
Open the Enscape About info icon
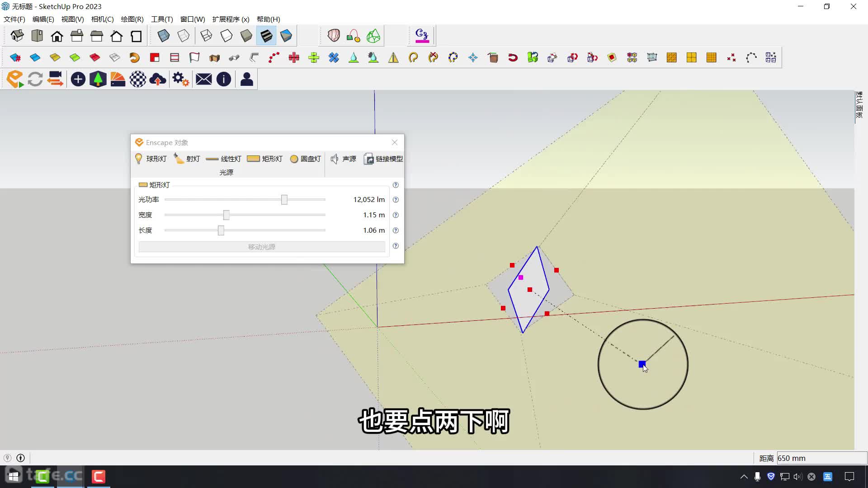[x=223, y=79]
